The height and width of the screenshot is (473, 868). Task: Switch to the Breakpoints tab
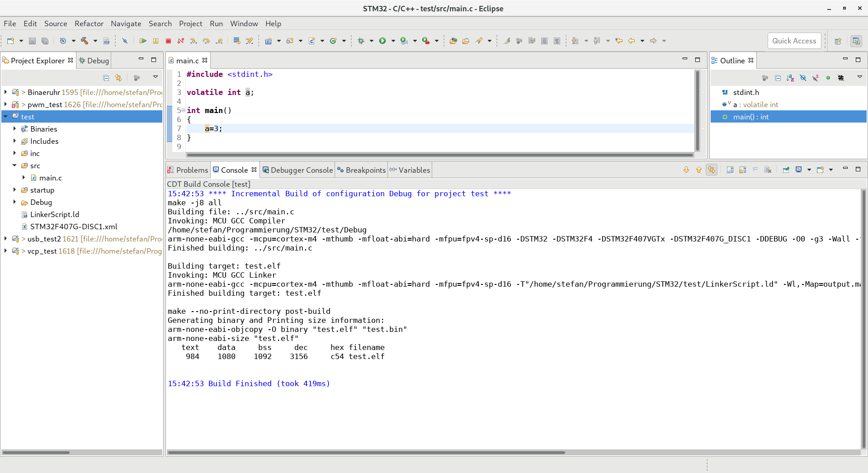[x=362, y=170]
